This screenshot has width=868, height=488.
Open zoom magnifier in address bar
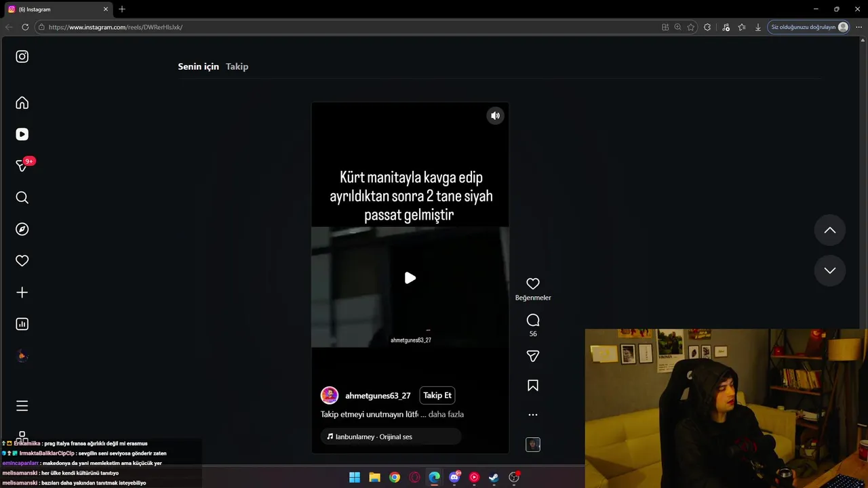tap(677, 27)
